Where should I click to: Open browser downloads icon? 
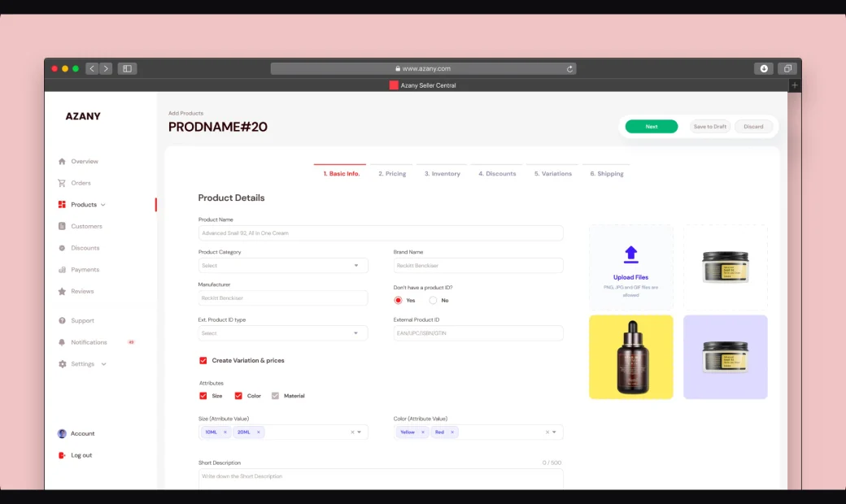(764, 68)
